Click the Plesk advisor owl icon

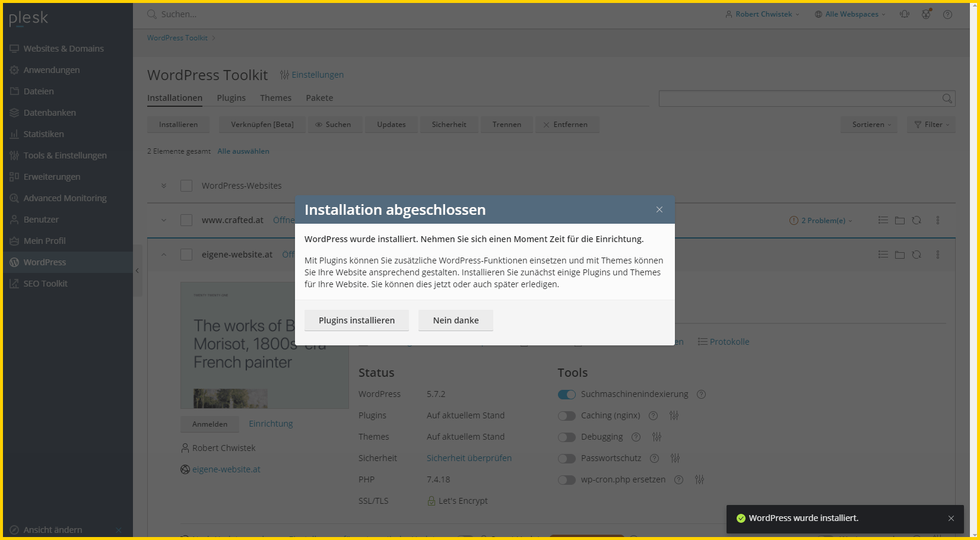coord(926,14)
